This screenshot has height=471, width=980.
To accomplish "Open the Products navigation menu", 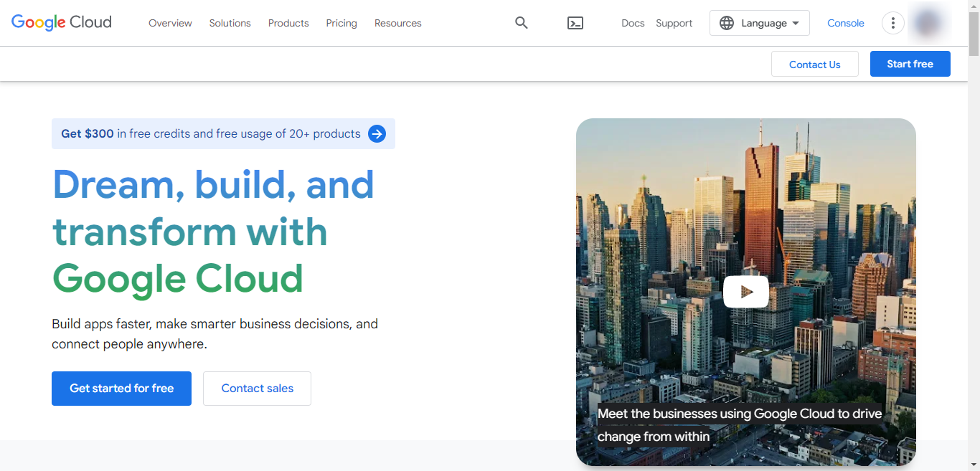I will pos(288,23).
